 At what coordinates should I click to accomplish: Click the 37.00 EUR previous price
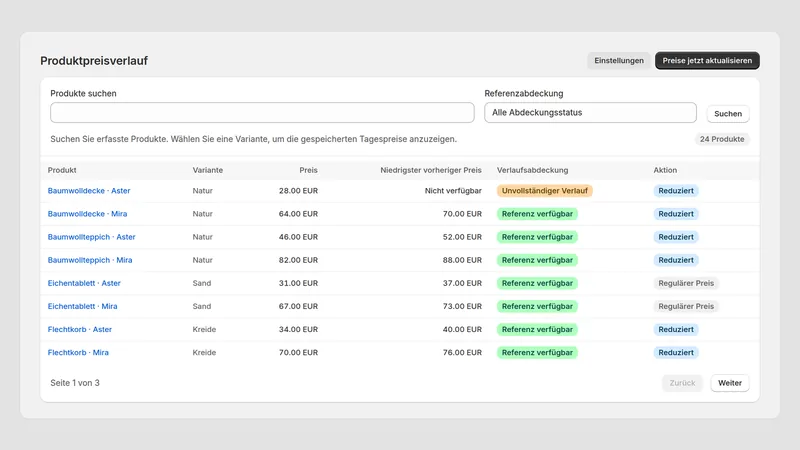pos(462,283)
